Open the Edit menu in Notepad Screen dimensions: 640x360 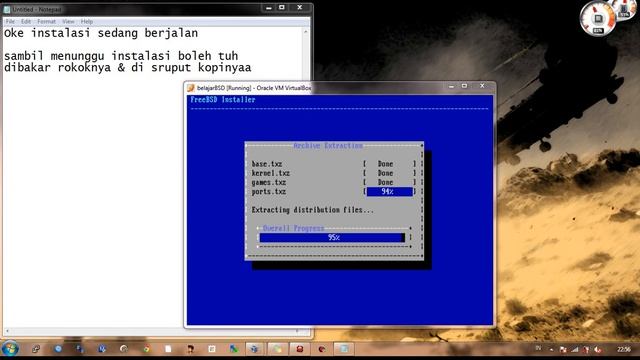(26, 21)
